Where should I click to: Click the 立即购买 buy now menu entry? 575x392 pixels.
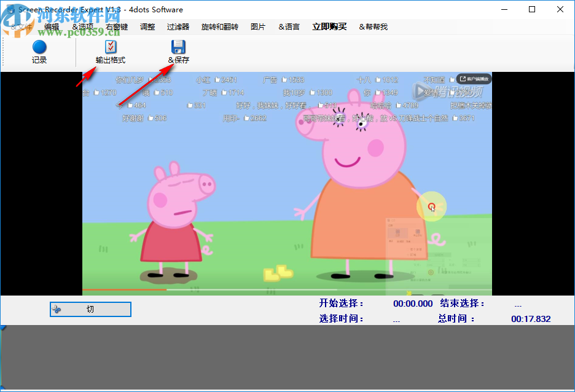pyautogui.click(x=330, y=26)
